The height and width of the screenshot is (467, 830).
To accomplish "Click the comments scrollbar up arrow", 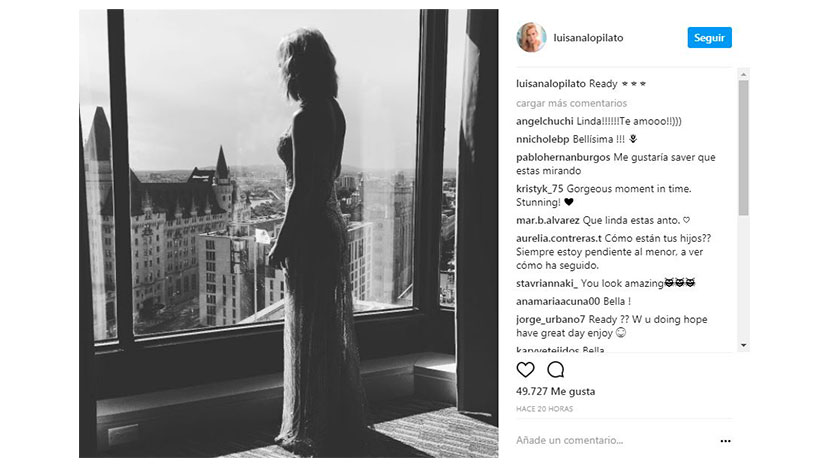I will click(x=743, y=75).
